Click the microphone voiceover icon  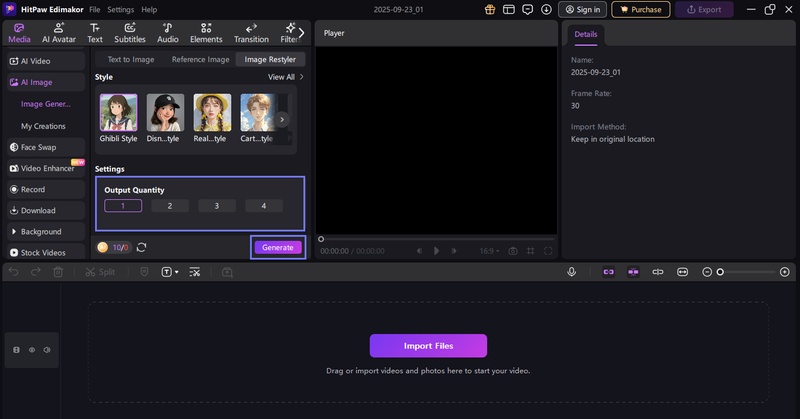[571, 272]
